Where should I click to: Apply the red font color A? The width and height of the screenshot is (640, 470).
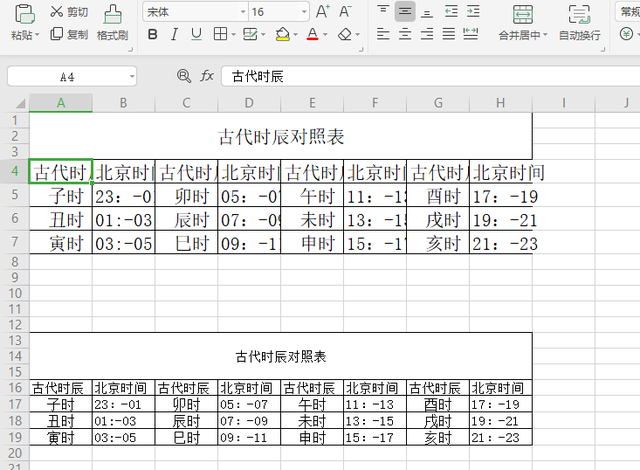coord(312,34)
